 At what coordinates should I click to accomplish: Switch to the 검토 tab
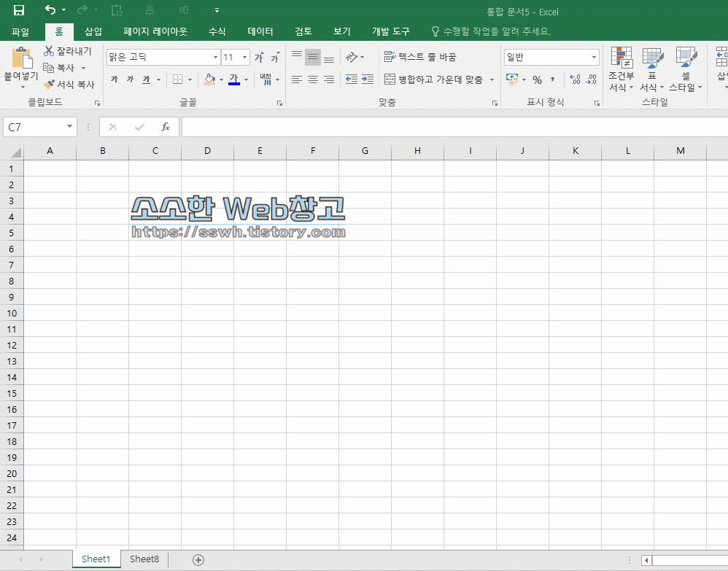tap(303, 31)
